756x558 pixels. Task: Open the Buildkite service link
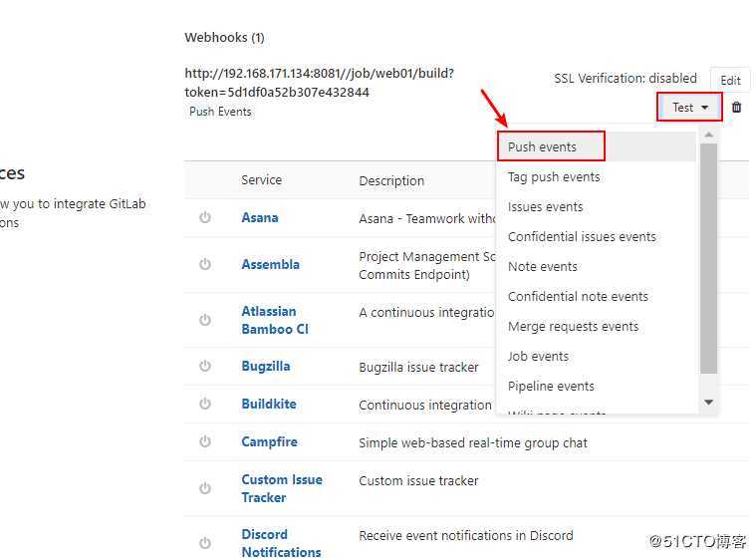269,404
